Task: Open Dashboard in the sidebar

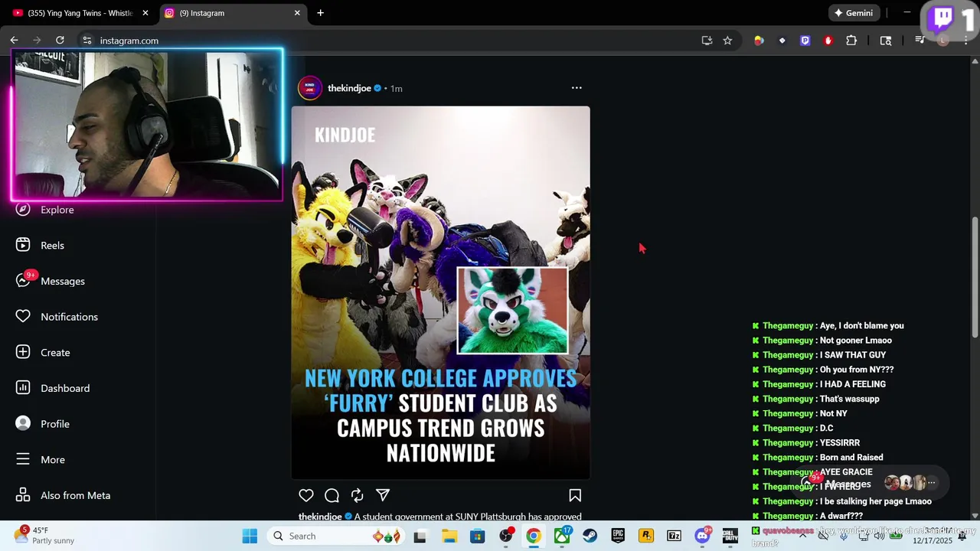Action: pos(65,388)
